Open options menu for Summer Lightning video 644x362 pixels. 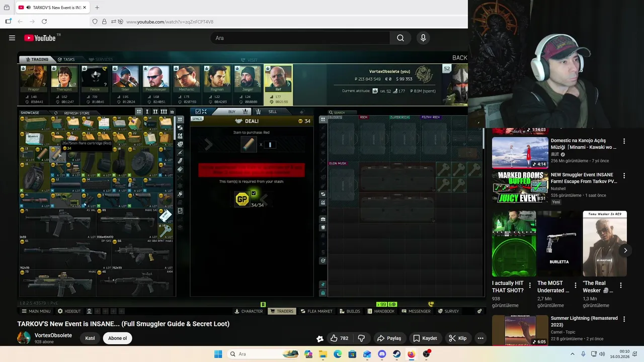pyautogui.click(x=624, y=319)
